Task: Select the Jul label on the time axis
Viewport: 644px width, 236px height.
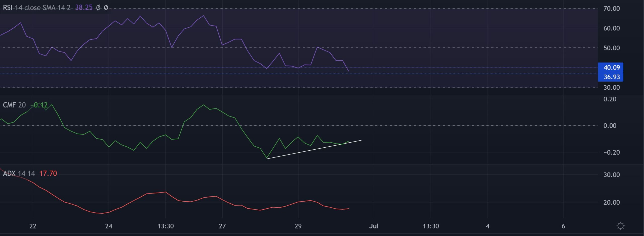Action: (375, 226)
